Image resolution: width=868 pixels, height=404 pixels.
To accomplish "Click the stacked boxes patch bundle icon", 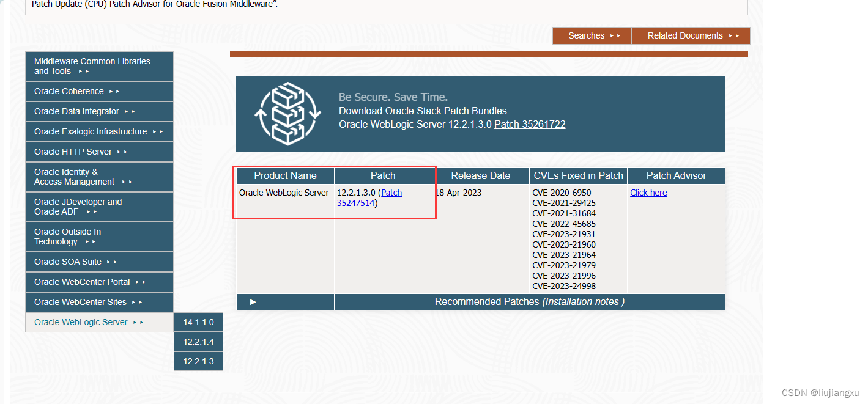I will (x=287, y=113).
